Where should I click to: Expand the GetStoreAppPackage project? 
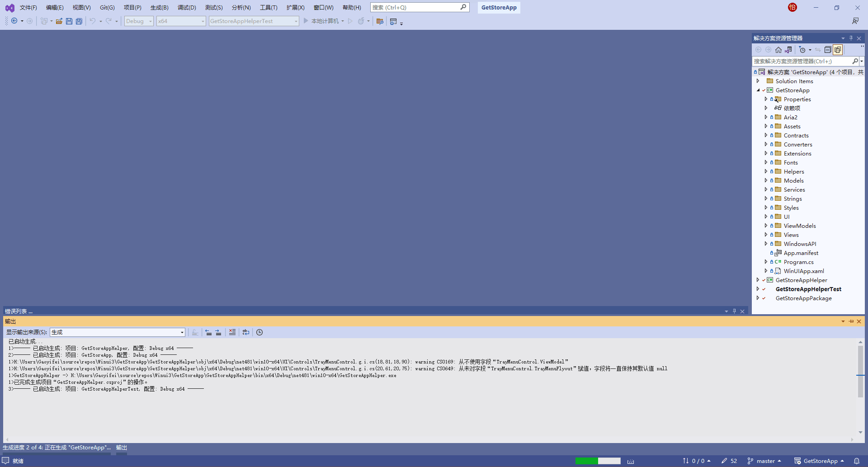point(758,298)
